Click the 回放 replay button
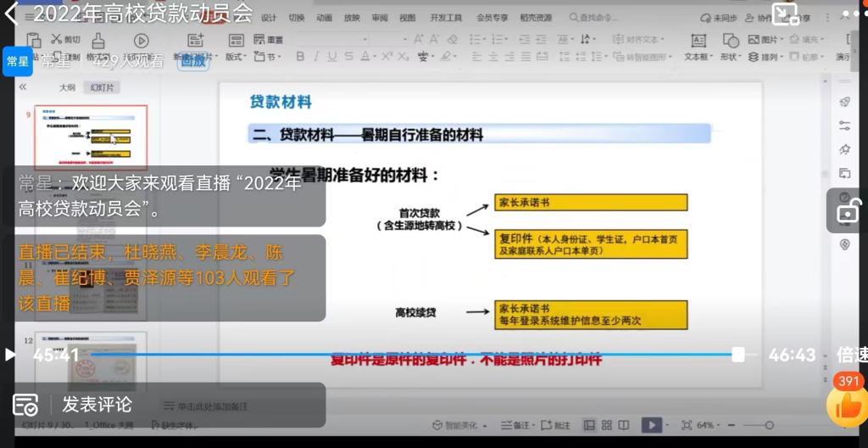The image size is (868, 448). [x=192, y=60]
